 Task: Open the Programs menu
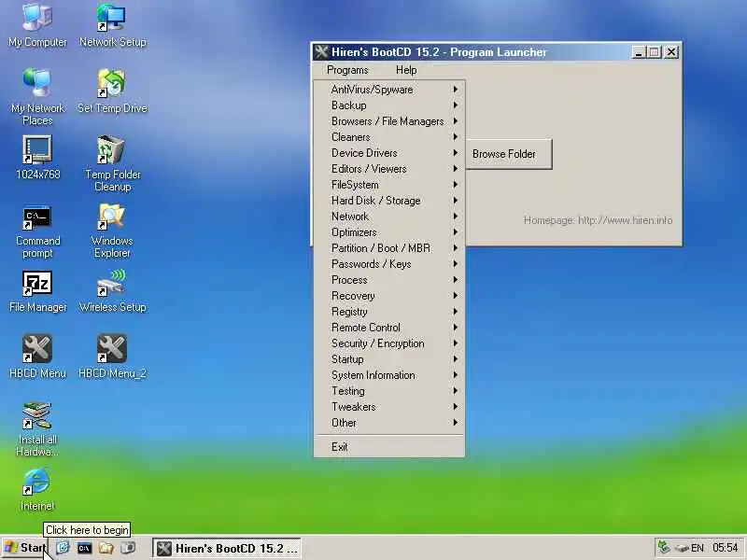[x=347, y=70]
